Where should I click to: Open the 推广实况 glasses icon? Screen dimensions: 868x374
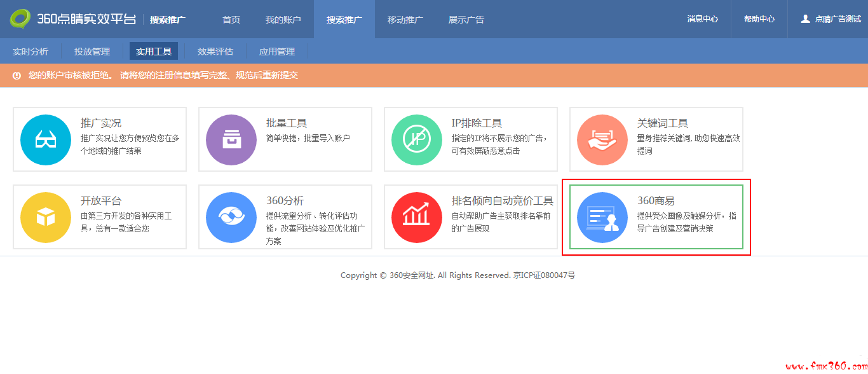[46, 140]
